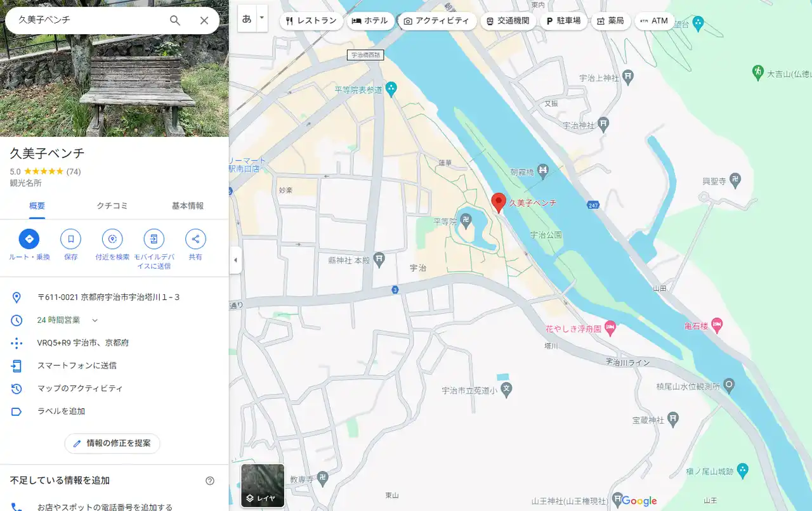Image resolution: width=812 pixels, height=511 pixels.
Task: Click the 付近を検索 nearby search icon
Action: (112, 239)
